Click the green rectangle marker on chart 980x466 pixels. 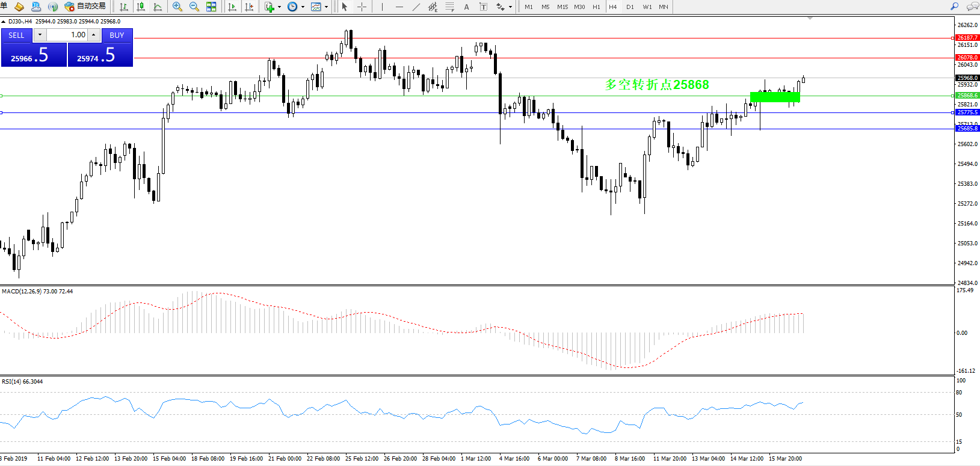click(775, 97)
